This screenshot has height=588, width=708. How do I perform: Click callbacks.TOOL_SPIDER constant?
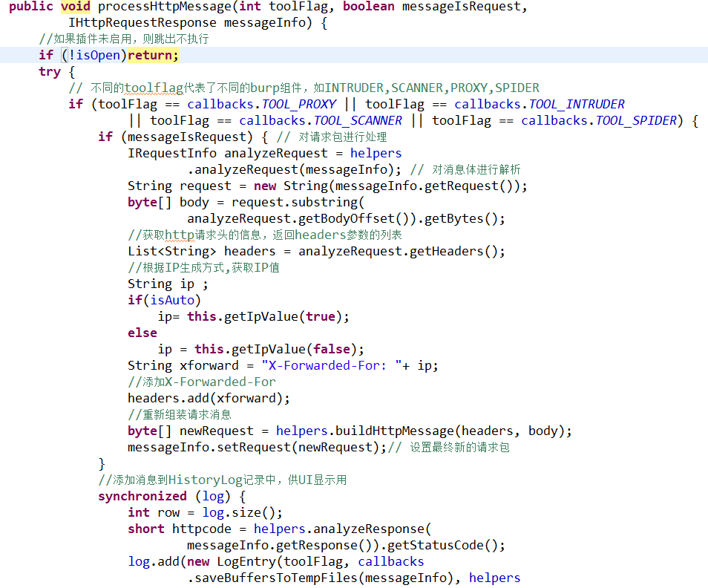[599, 120]
